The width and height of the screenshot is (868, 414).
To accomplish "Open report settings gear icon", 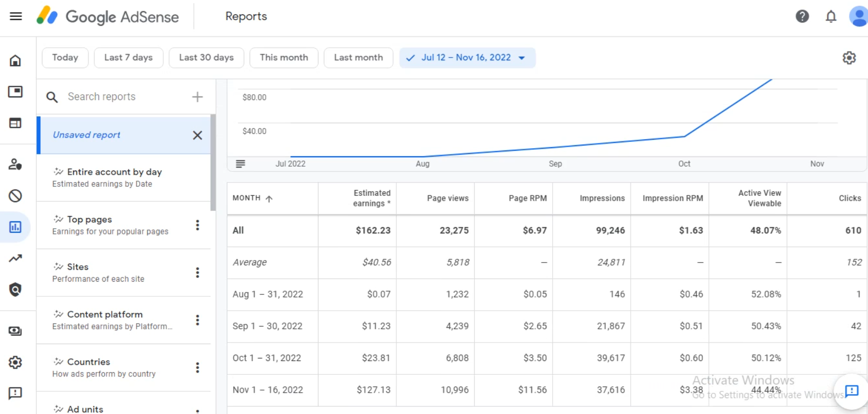I will pyautogui.click(x=849, y=58).
